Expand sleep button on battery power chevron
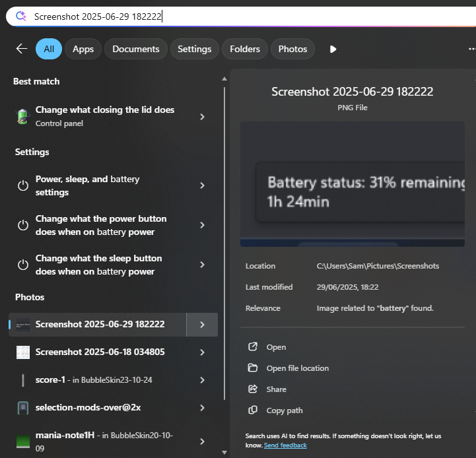The width and height of the screenshot is (476, 458). point(202,265)
